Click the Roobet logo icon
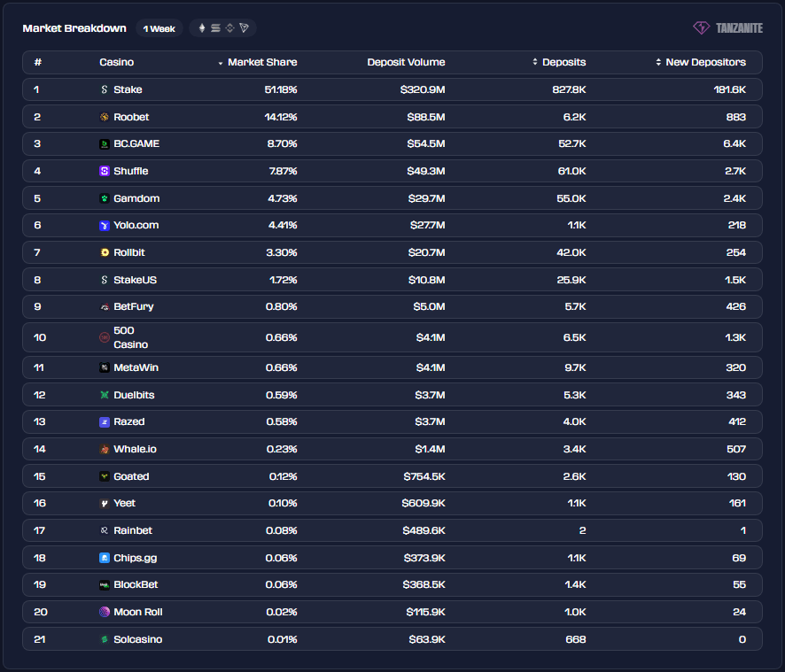 105,117
